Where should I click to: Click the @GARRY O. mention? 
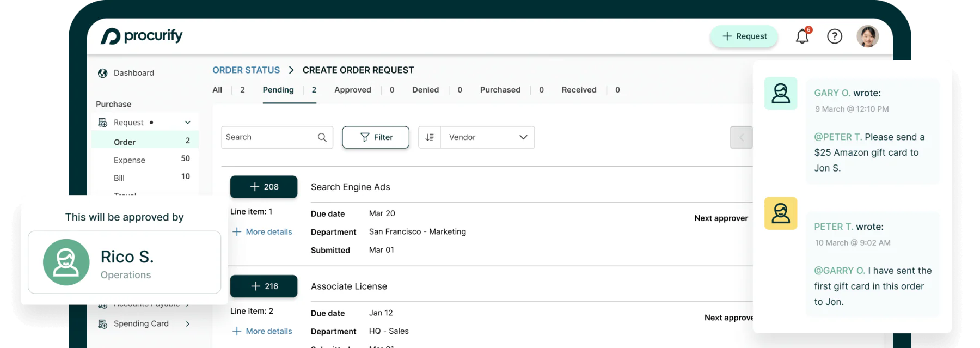(x=840, y=271)
